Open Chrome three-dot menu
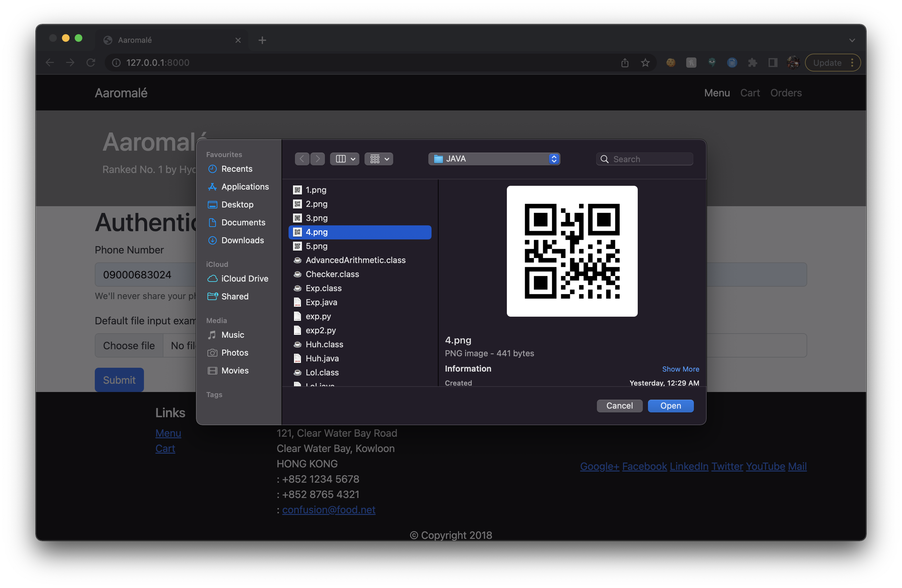Viewport: 902px width, 588px height. 852,63
